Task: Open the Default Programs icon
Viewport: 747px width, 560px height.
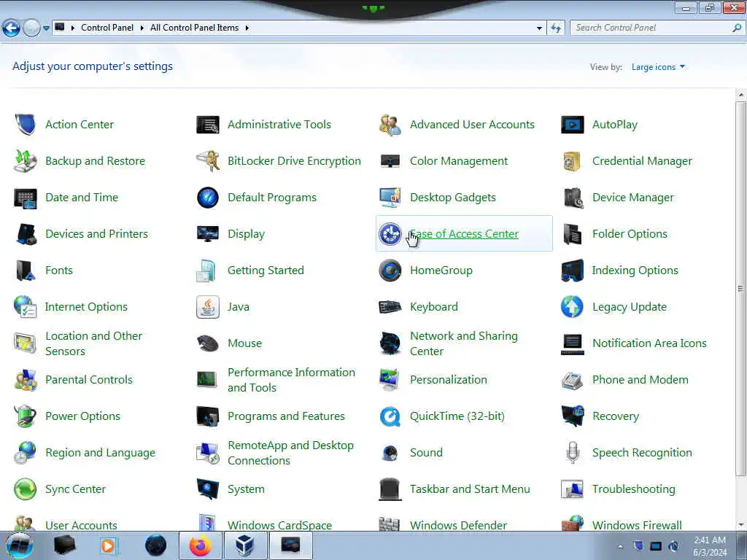Action: click(x=208, y=198)
